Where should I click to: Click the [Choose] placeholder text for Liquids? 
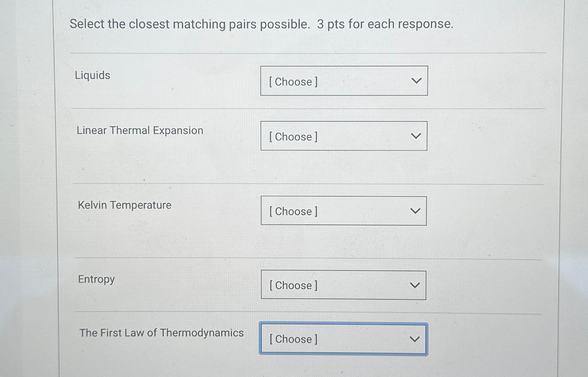tap(292, 82)
